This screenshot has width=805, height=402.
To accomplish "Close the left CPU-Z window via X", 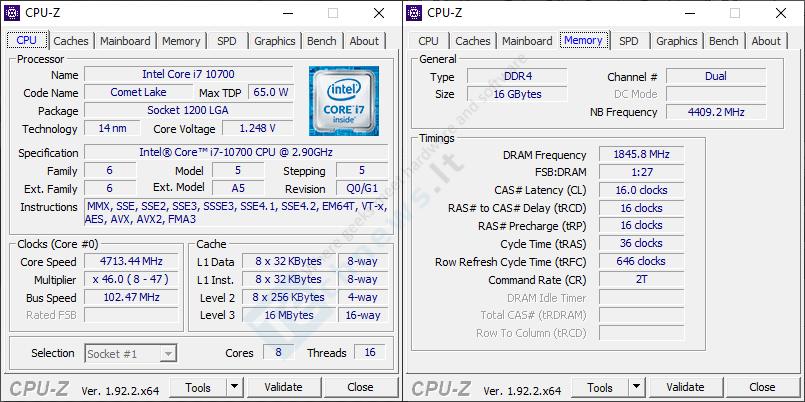I will [x=379, y=13].
